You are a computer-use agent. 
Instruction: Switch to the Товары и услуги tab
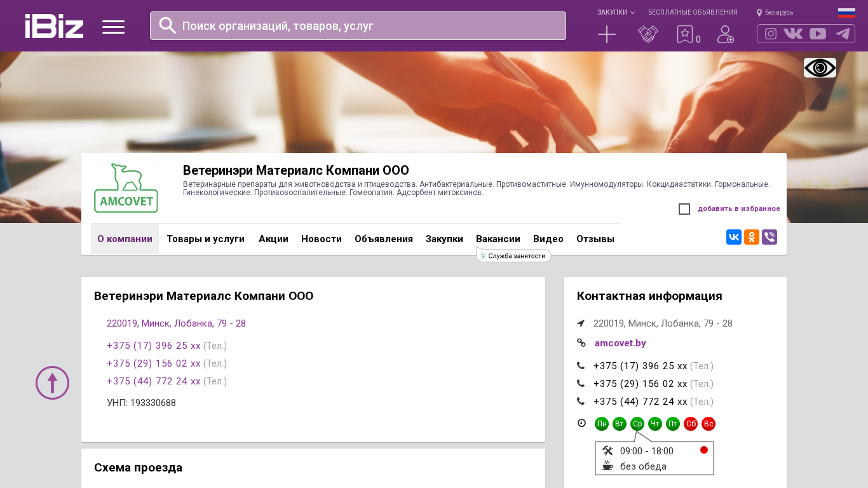click(205, 239)
